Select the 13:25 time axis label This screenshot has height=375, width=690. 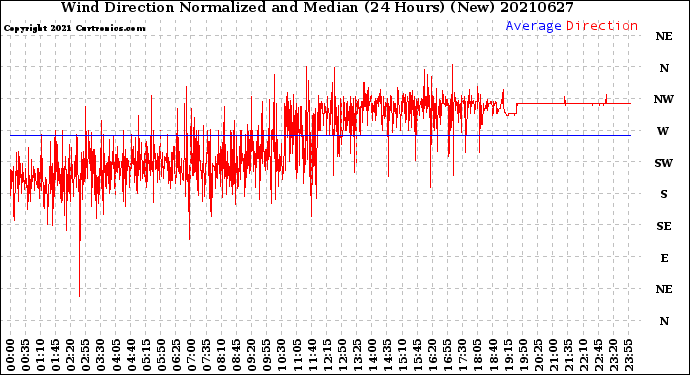point(357,355)
